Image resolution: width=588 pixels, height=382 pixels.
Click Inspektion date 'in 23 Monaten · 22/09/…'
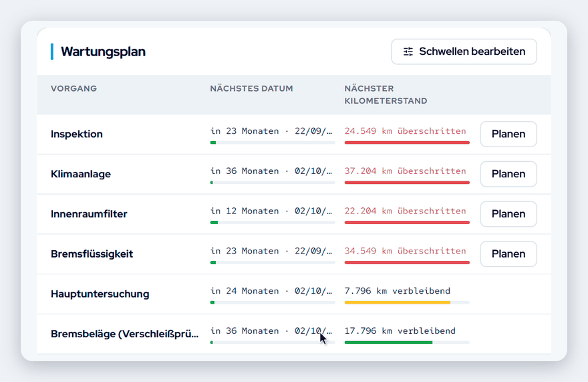(271, 131)
